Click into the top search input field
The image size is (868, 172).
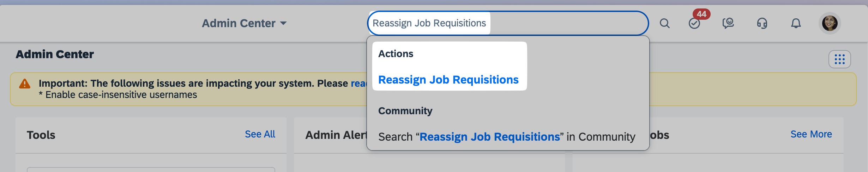click(565, 23)
